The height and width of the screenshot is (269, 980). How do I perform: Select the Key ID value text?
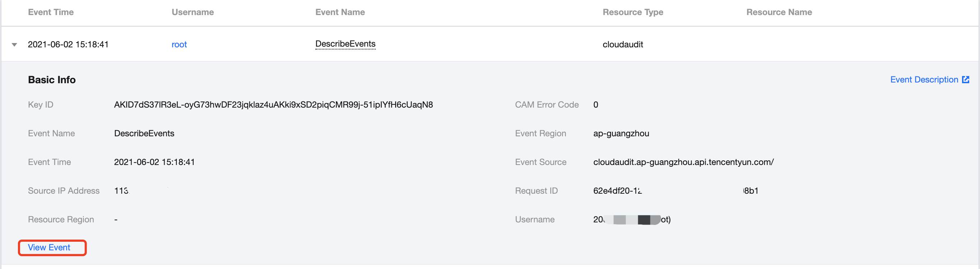click(273, 105)
